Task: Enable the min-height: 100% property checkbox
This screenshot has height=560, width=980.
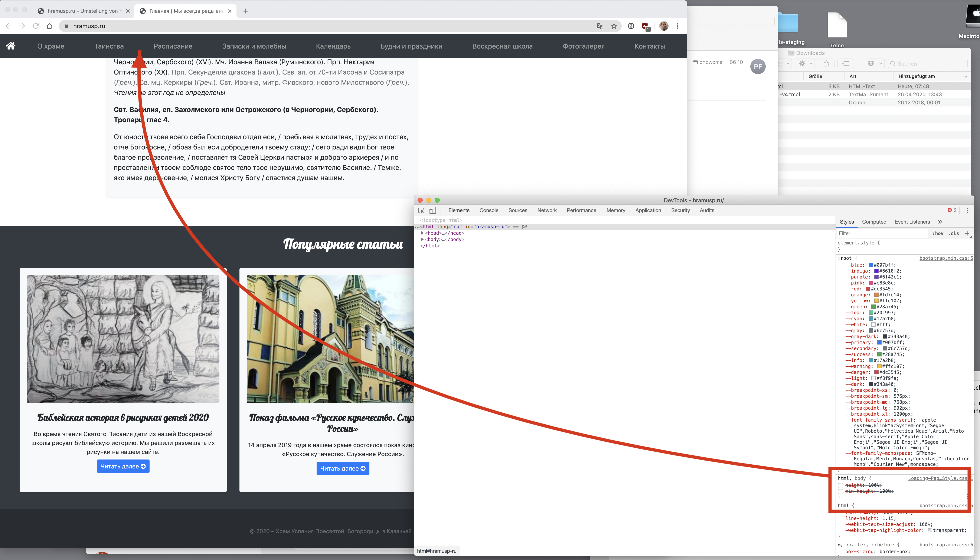Action: click(x=841, y=491)
